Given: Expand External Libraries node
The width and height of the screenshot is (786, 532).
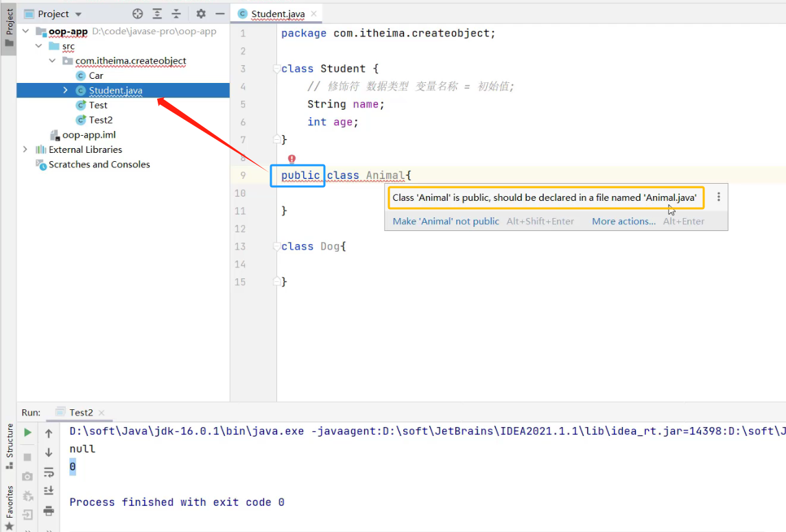Looking at the screenshot, I should (x=25, y=149).
